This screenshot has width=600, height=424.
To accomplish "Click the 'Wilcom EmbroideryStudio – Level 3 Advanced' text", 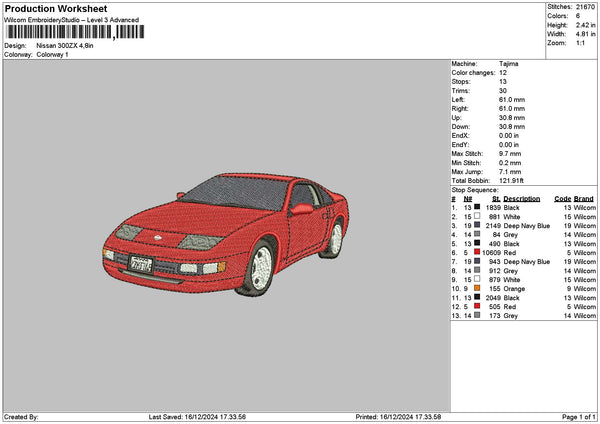I will click(x=72, y=20).
